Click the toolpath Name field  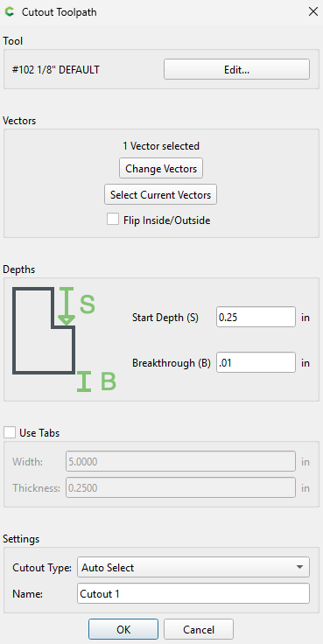tap(193, 593)
